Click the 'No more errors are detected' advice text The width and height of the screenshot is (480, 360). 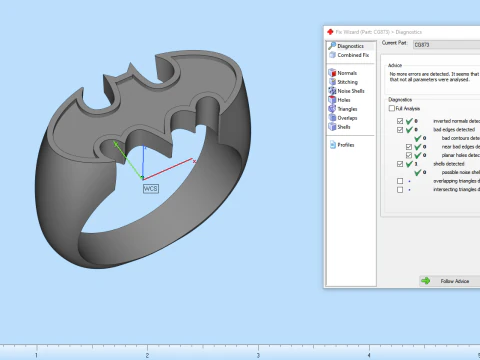tap(434, 77)
